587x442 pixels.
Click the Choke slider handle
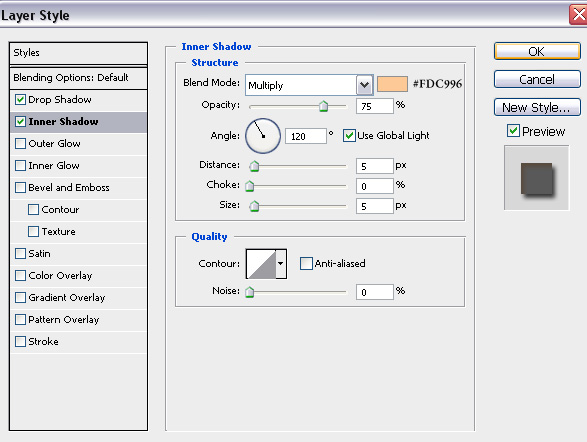[x=250, y=186]
